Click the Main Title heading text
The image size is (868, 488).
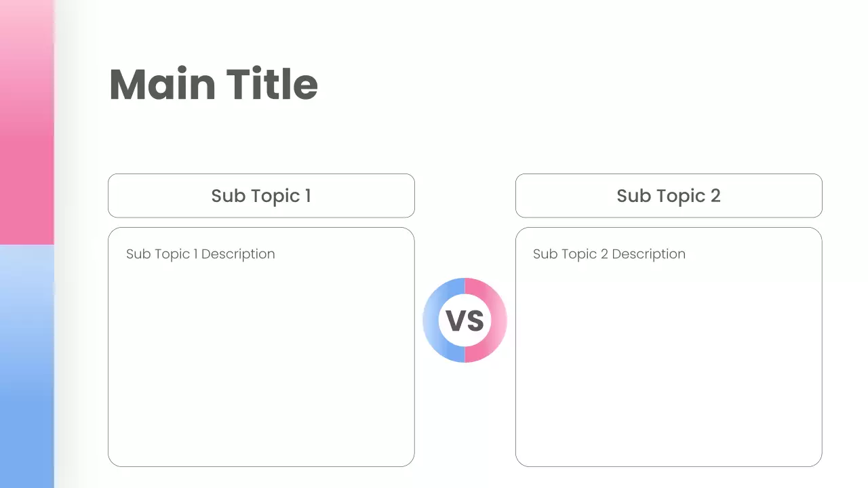tap(214, 84)
